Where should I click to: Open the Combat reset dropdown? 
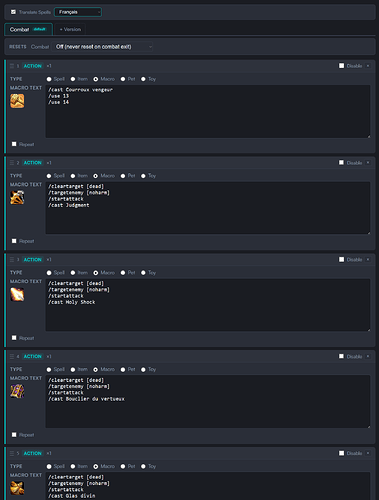103,47
